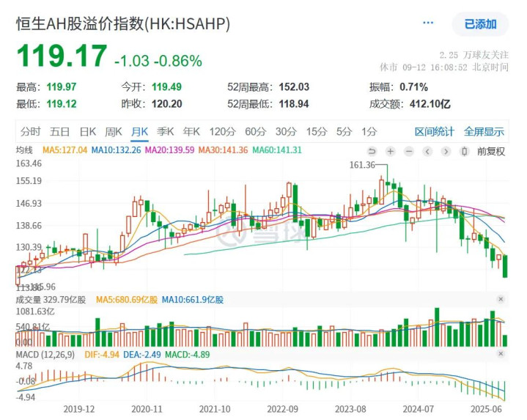Switch to the 五日 chart tab
The width and height of the screenshot is (527, 420).
(x=59, y=131)
